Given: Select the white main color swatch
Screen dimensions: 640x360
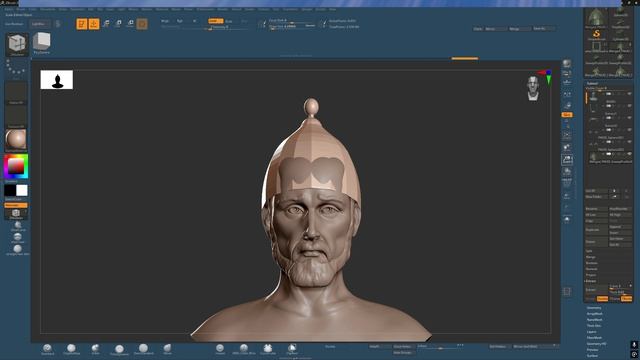Looking at the screenshot, I should tap(22, 190).
